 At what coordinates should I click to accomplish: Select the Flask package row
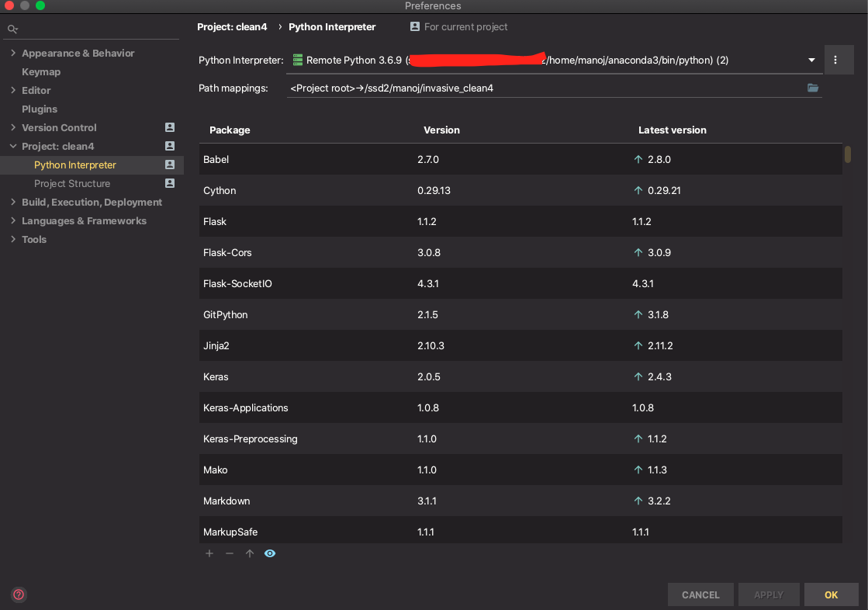520,221
